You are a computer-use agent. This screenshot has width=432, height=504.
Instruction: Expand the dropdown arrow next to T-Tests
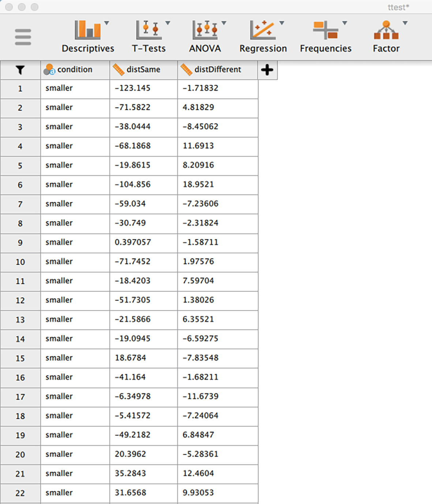tap(168, 23)
